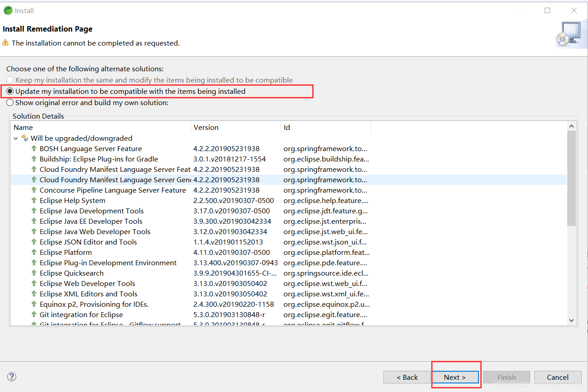Select Update my installation to be compatible
The height and width of the screenshot is (392, 588).
tap(126, 91)
